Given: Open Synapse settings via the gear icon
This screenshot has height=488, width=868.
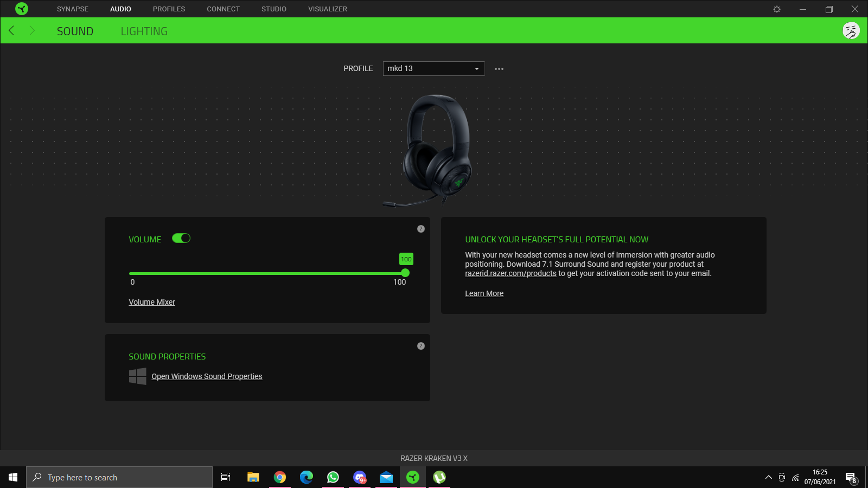Looking at the screenshot, I should point(777,9).
